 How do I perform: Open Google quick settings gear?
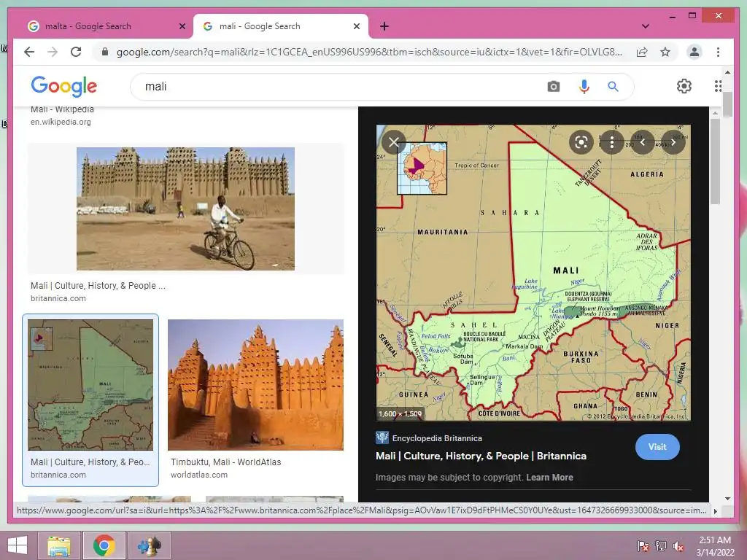click(x=684, y=86)
